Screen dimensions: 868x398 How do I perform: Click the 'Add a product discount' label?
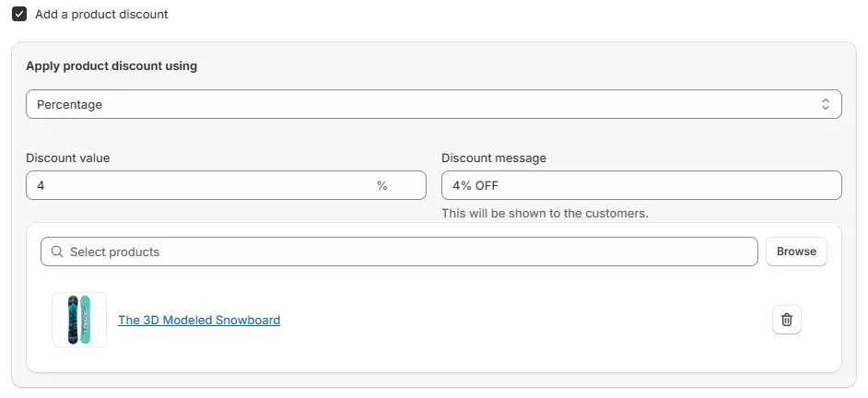[x=101, y=15]
